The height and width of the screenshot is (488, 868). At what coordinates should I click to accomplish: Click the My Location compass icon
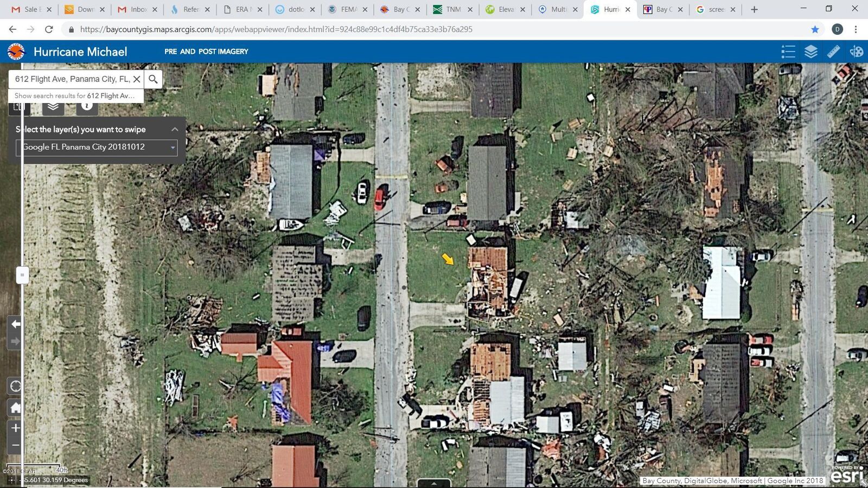tap(16, 386)
